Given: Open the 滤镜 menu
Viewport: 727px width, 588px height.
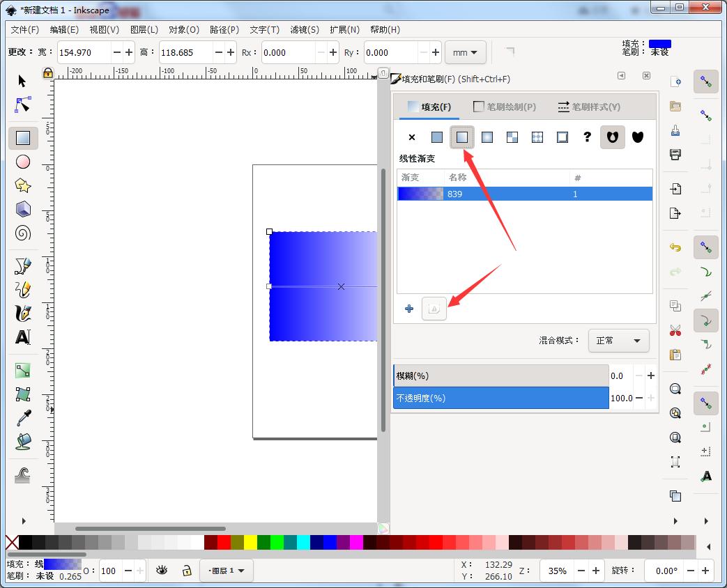Looking at the screenshot, I should [x=303, y=29].
